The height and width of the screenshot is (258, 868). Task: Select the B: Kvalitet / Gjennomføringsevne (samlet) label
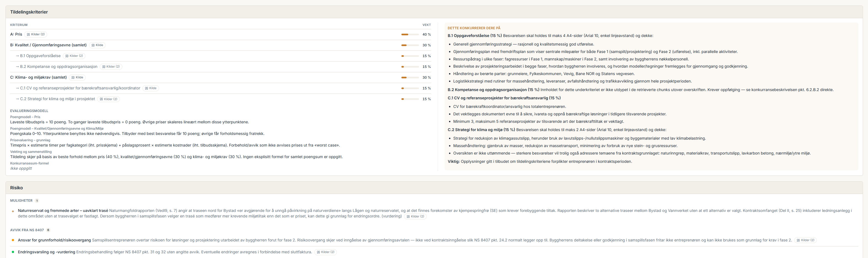(x=48, y=45)
